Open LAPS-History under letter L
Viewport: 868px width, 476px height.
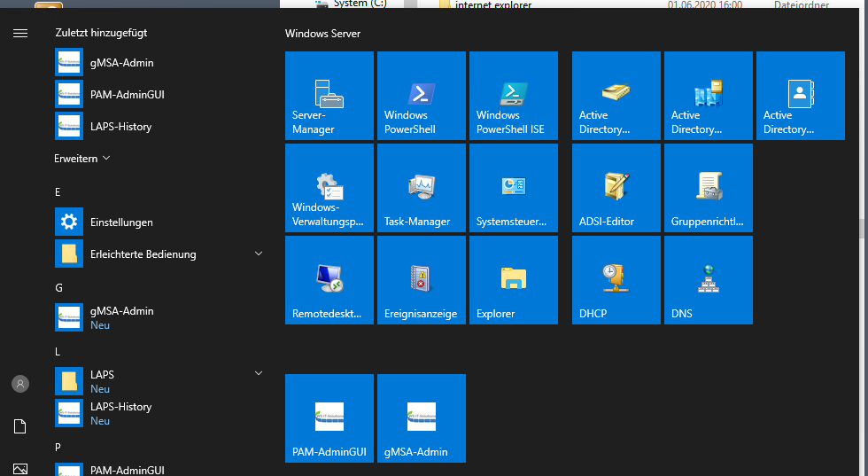pyautogui.click(x=159, y=413)
